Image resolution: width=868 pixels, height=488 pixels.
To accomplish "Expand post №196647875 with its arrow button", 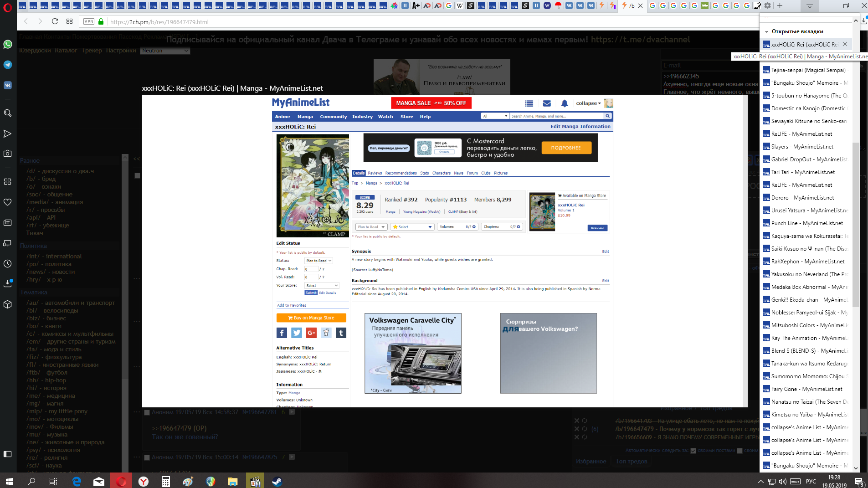I will [x=292, y=457].
